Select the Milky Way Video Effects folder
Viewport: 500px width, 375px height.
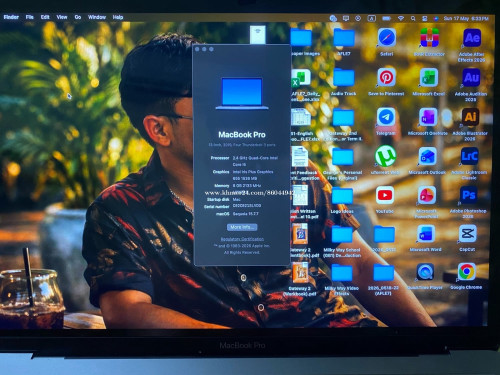342,273
